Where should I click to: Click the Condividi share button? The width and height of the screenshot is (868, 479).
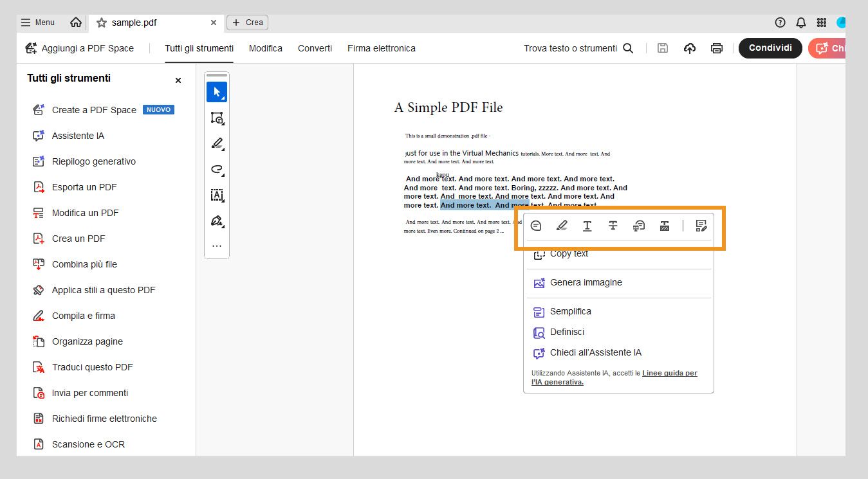coord(770,48)
